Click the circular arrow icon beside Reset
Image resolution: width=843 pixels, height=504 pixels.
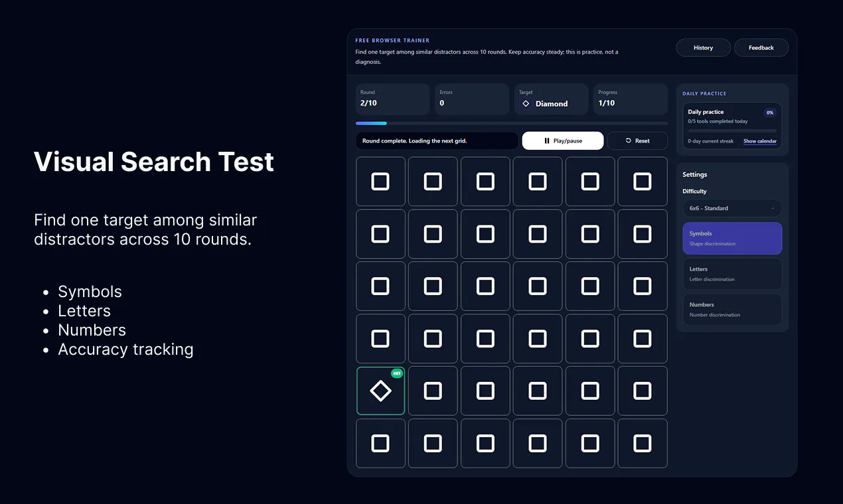pos(628,141)
